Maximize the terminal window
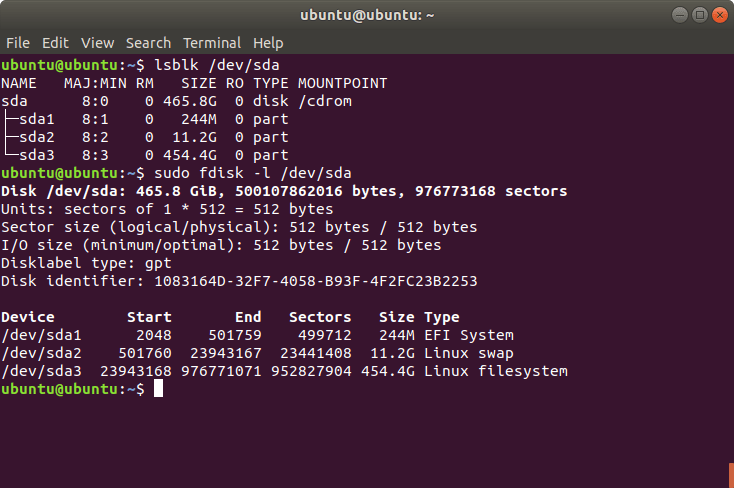 [x=700, y=15]
